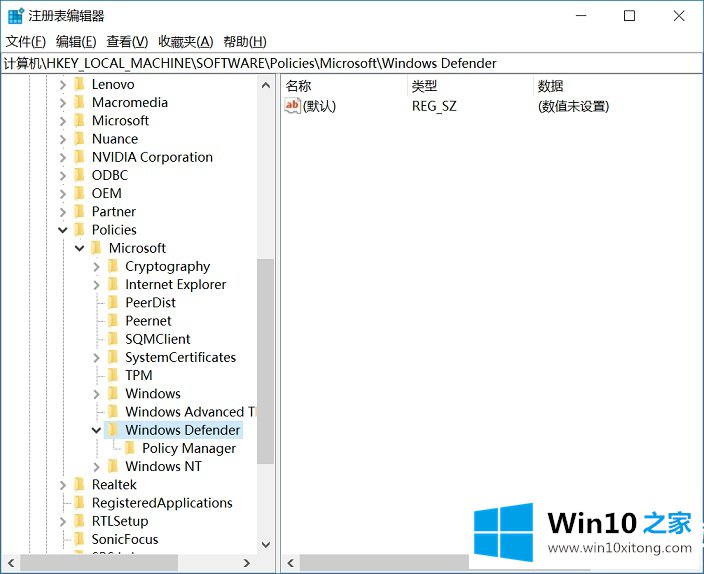Expand the Cryptography key
The image size is (704, 574).
coord(97,267)
